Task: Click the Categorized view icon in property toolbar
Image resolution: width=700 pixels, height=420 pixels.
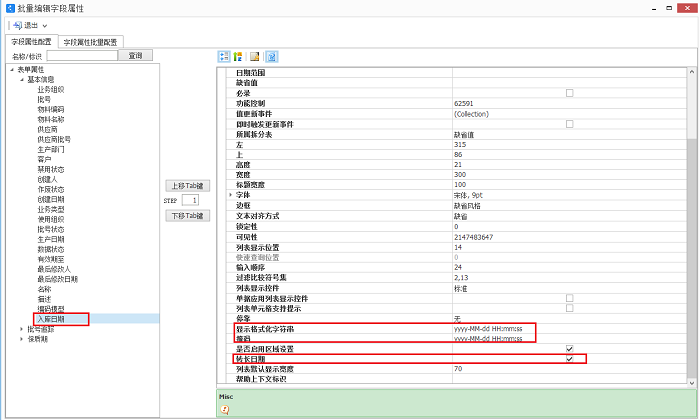Action: coord(224,56)
